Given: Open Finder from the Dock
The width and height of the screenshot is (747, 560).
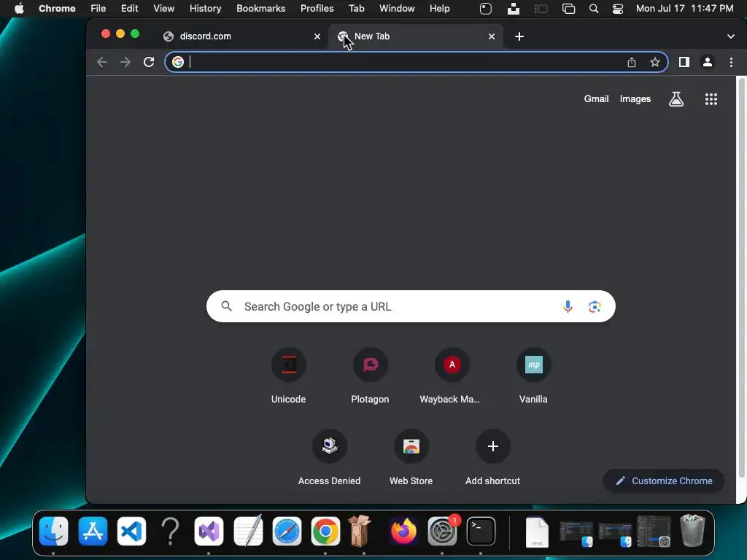Looking at the screenshot, I should [x=53, y=531].
